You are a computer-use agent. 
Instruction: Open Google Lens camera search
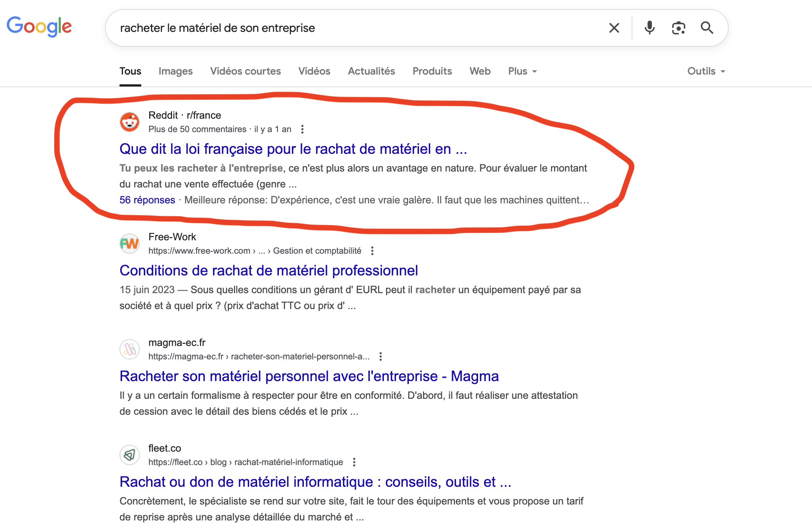[x=678, y=28]
